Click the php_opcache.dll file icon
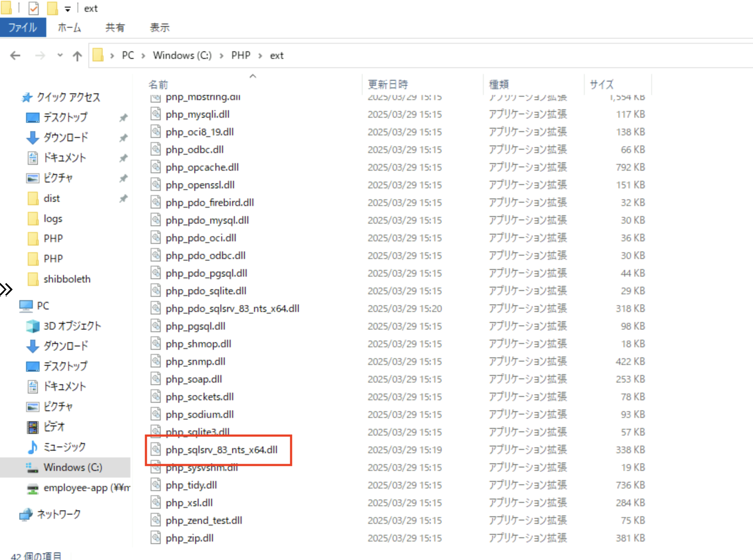The height and width of the screenshot is (560, 753). coord(156,167)
